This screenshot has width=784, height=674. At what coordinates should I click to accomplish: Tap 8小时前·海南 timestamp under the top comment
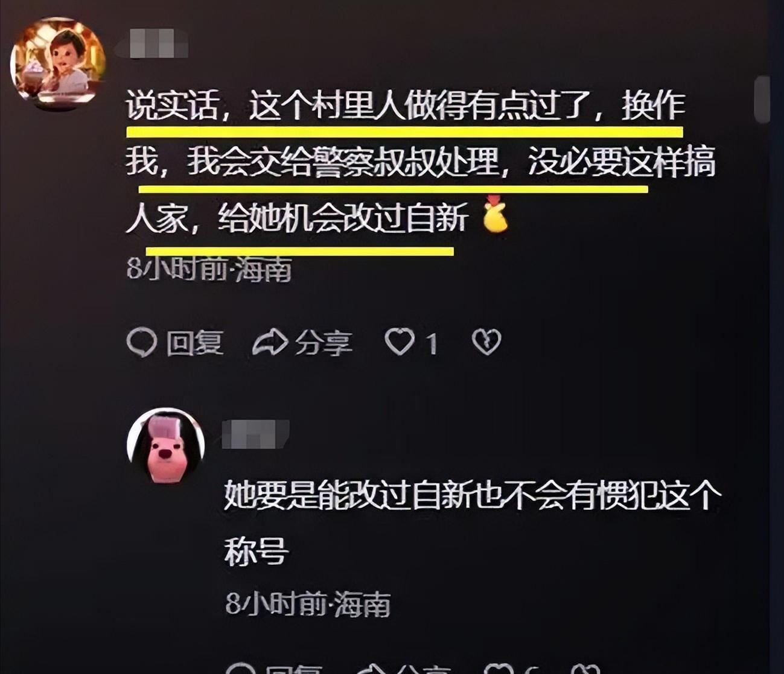point(209,270)
